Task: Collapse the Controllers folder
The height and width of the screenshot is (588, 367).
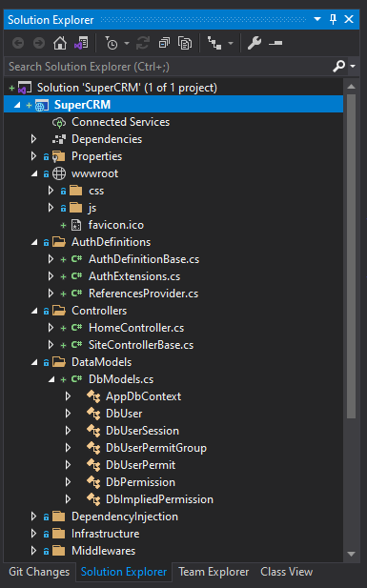Action: coord(34,312)
